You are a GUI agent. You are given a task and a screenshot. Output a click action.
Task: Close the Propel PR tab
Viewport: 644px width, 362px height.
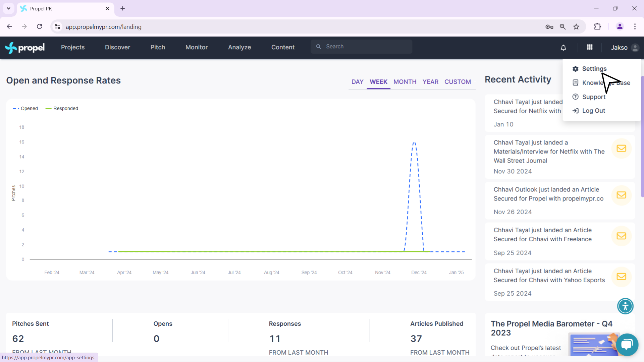pyautogui.click(x=107, y=8)
